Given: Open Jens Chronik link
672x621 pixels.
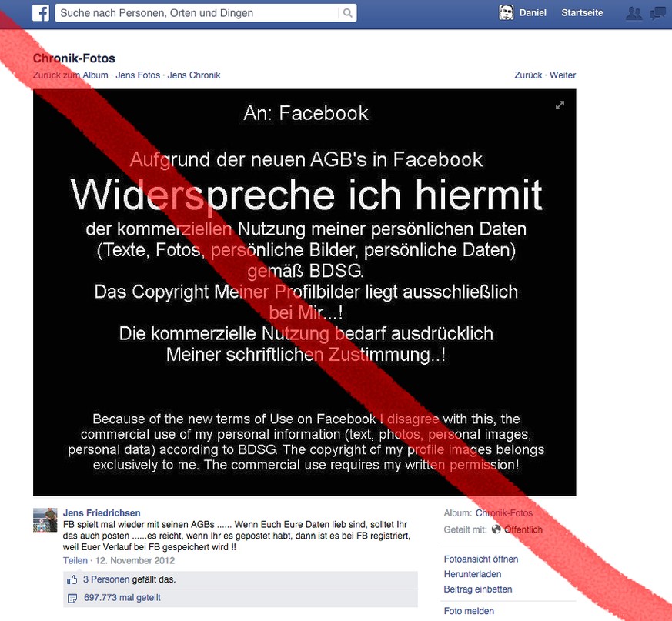Looking at the screenshot, I should coord(194,75).
